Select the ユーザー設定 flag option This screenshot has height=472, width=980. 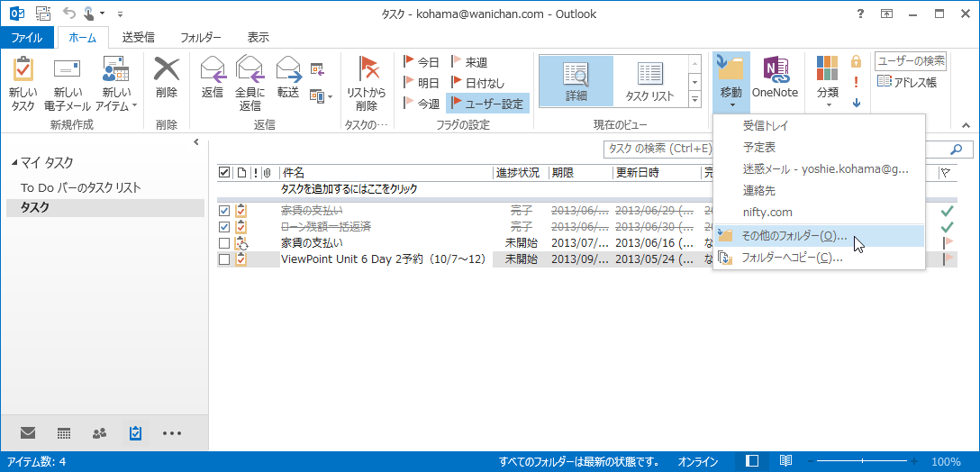[x=487, y=103]
